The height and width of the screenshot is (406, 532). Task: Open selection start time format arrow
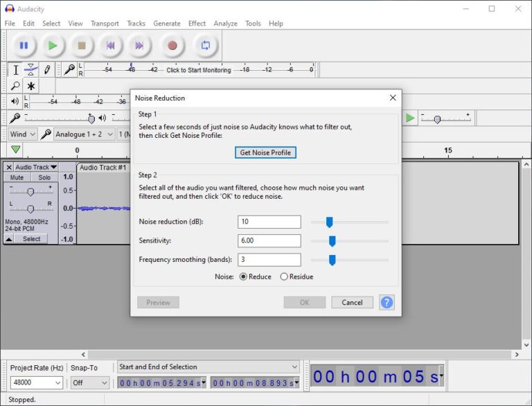(x=204, y=382)
